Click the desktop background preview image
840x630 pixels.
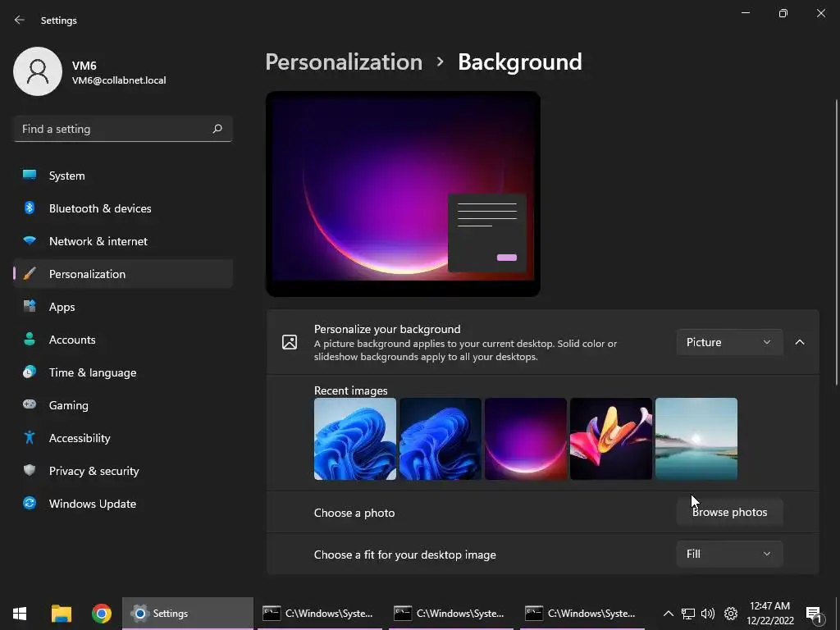tap(403, 194)
